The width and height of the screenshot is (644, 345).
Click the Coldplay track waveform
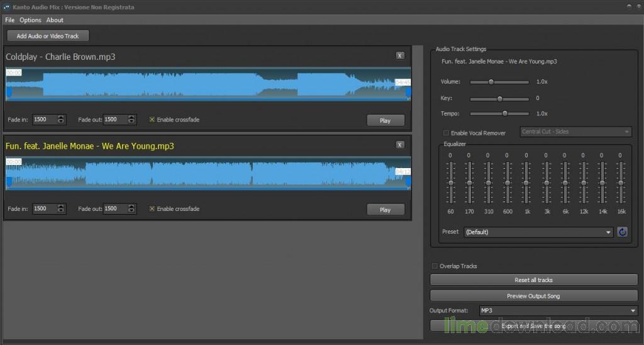(208, 84)
